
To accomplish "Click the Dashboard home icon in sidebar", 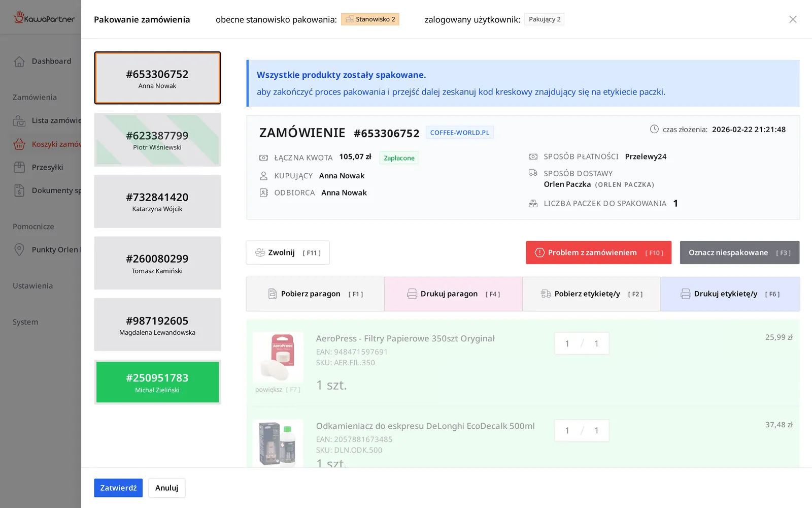I will coord(19,61).
